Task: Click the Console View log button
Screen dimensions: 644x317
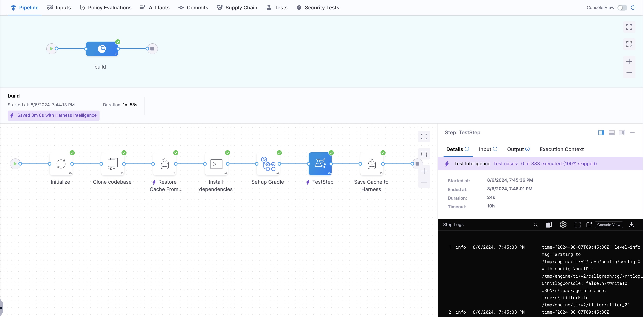Action: 608,224
